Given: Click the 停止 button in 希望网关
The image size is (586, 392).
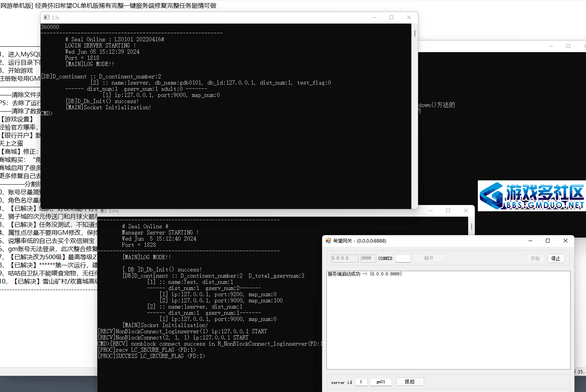Looking at the screenshot, I should (x=556, y=258).
